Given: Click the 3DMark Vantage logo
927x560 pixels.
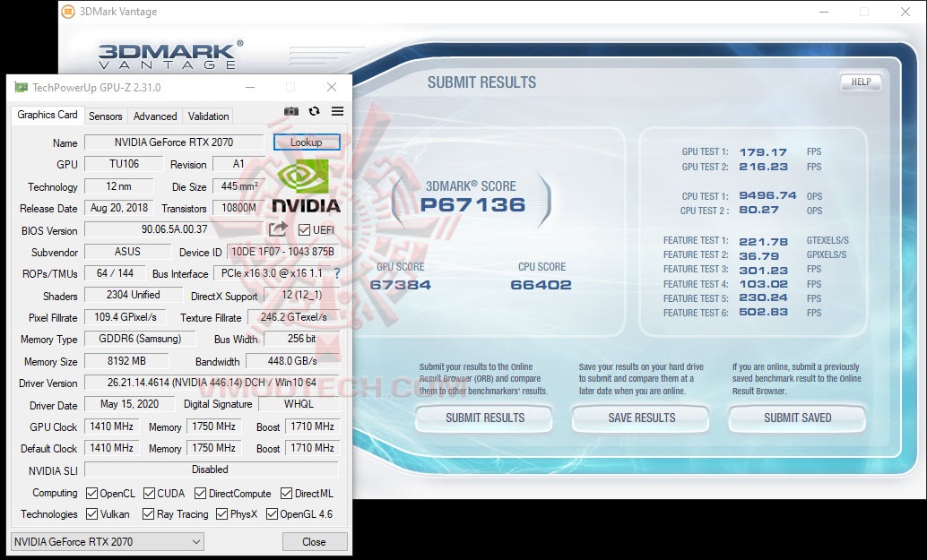Looking at the screenshot, I should [x=170, y=56].
